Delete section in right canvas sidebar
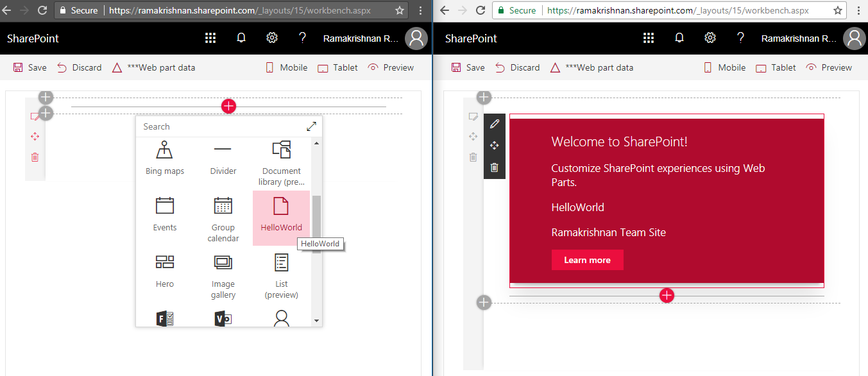This screenshot has width=868, height=376. (x=473, y=157)
